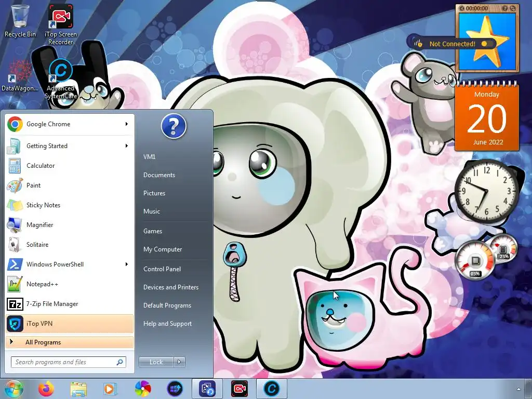Open Solitaire game from Start menu
Image resolution: width=532 pixels, height=399 pixels.
pyautogui.click(x=70, y=244)
